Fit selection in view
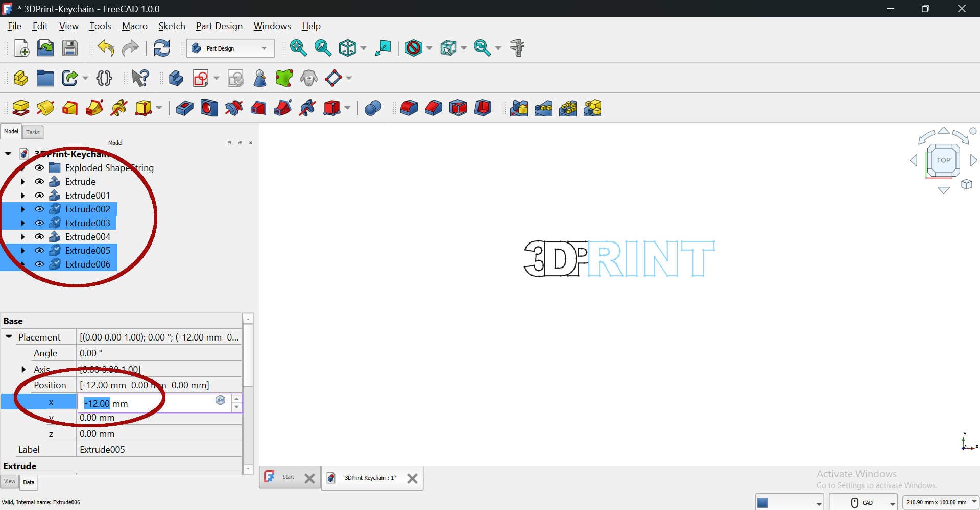The image size is (980, 510). click(323, 48)
